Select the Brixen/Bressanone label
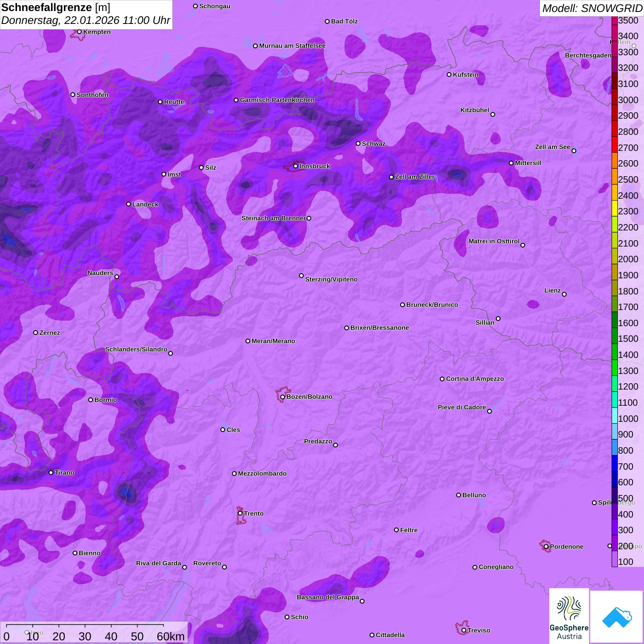 point(379,328)
